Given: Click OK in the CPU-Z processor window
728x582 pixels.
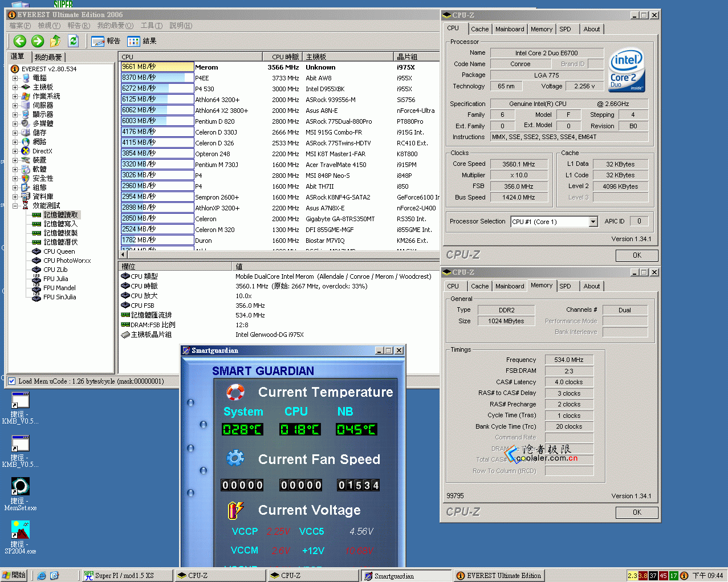Looking at the screenshot, I should (637, 255).
